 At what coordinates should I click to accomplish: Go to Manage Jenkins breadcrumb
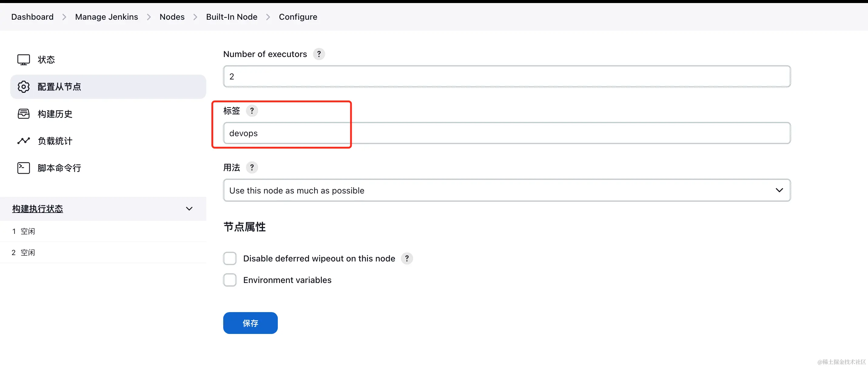106,17
